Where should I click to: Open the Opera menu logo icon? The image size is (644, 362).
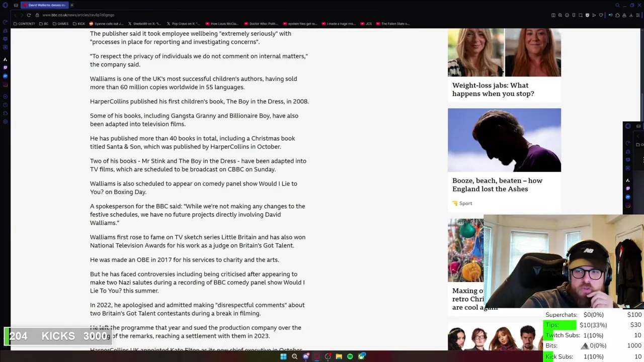click(x=5, y=5)
